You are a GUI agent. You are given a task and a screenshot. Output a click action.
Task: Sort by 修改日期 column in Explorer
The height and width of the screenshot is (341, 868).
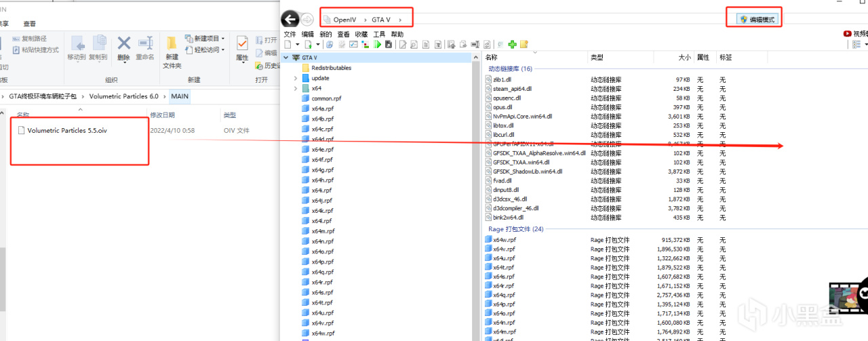[x=163, y=115]
